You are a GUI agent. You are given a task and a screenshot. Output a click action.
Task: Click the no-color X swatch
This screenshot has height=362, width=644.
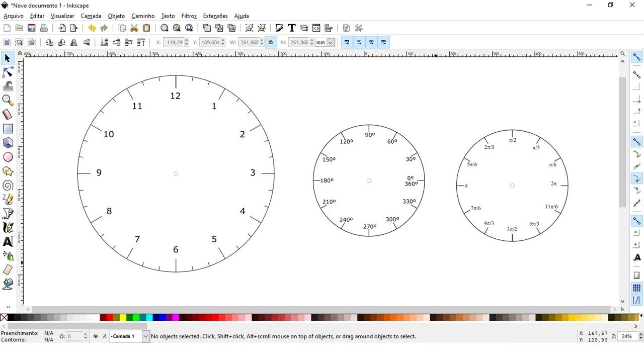4,317
